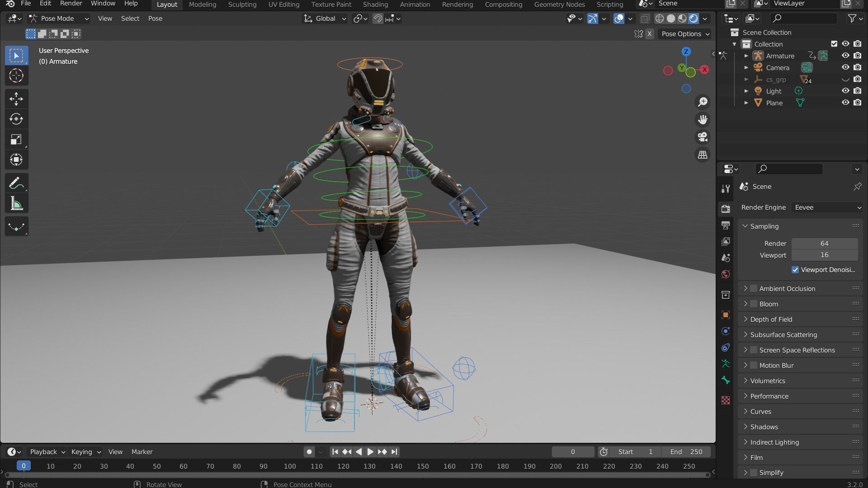Image resolution: width=868 pixels, height=488 pixels.
Task: Activate the 3D Cursor tool
Action: click(16, 75)
